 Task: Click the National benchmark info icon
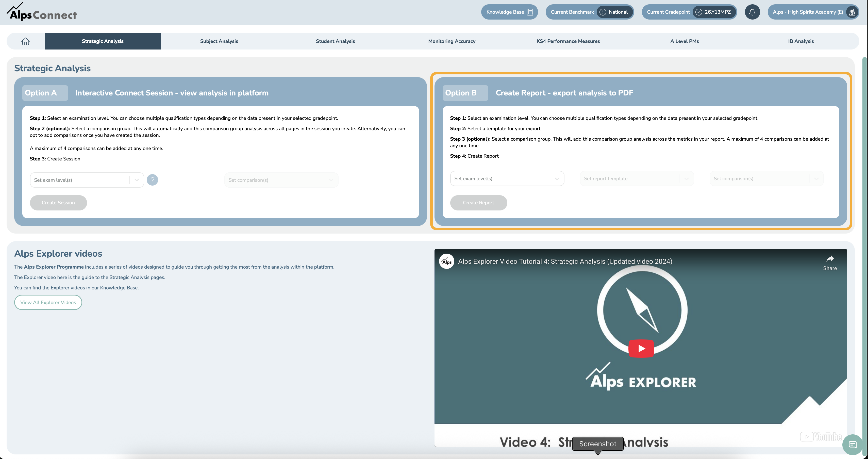pyautogui.click(x=603, y=12)
